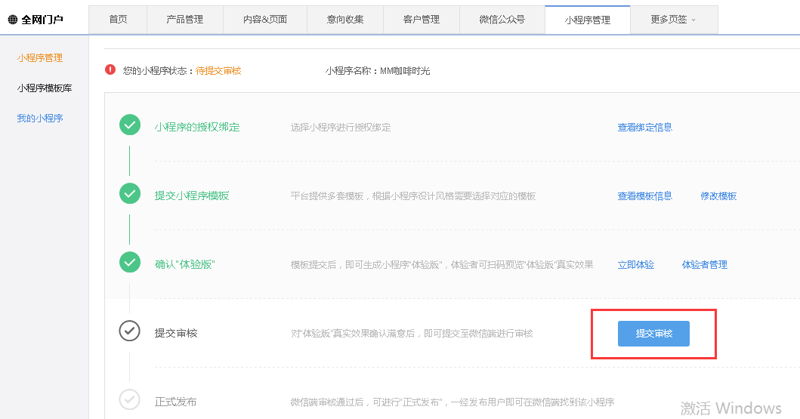
Task: Switch to the 产品管理 tab
Action: point(185,19)
